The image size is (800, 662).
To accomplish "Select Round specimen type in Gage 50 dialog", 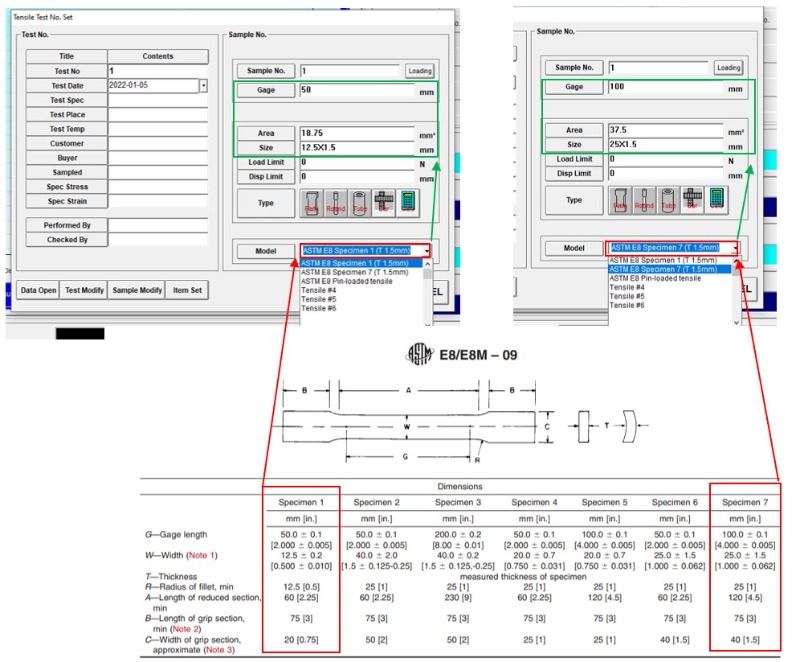I will click(x=336, y=203).
